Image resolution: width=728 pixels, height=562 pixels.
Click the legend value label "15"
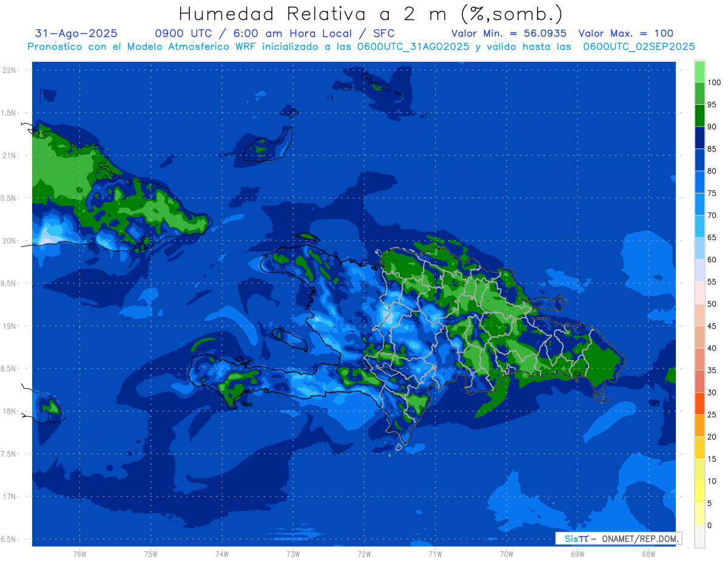[x=712, y=459]
